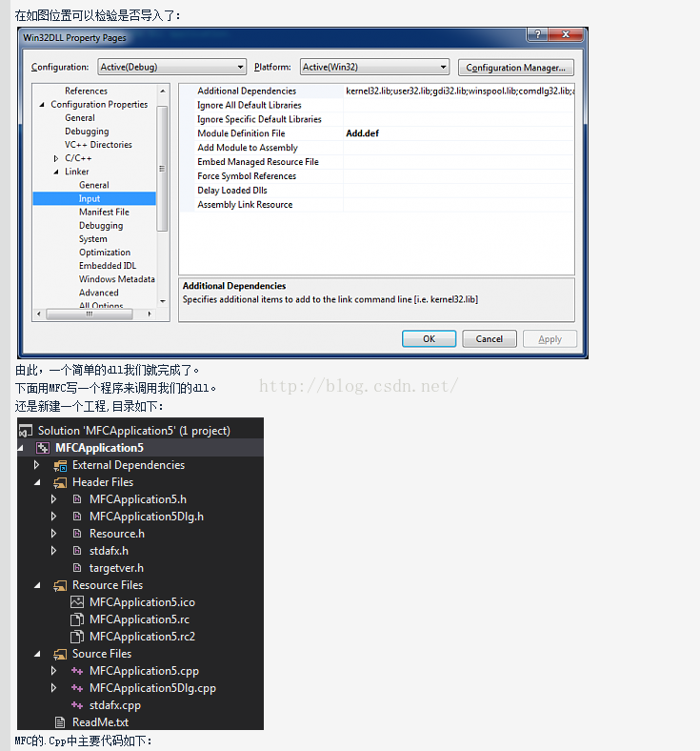
Task: Collapse the Header Files folder
Action: [x=37, y=482]
